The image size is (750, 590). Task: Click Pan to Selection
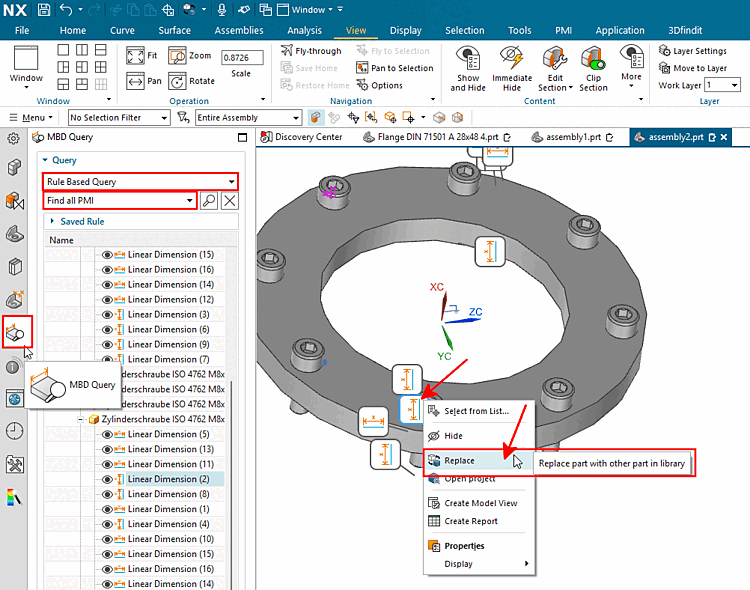(395, 68)
